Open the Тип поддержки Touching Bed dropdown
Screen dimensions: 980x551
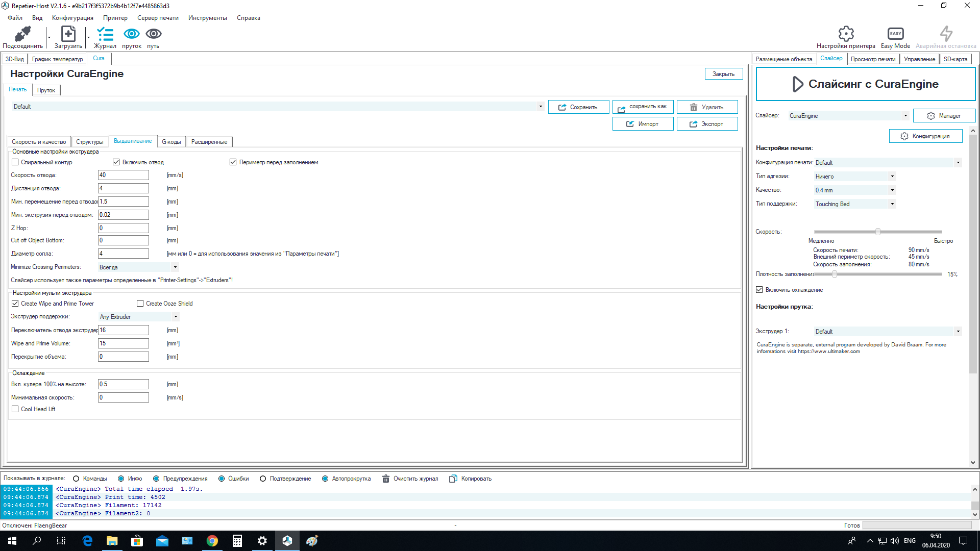855,204
